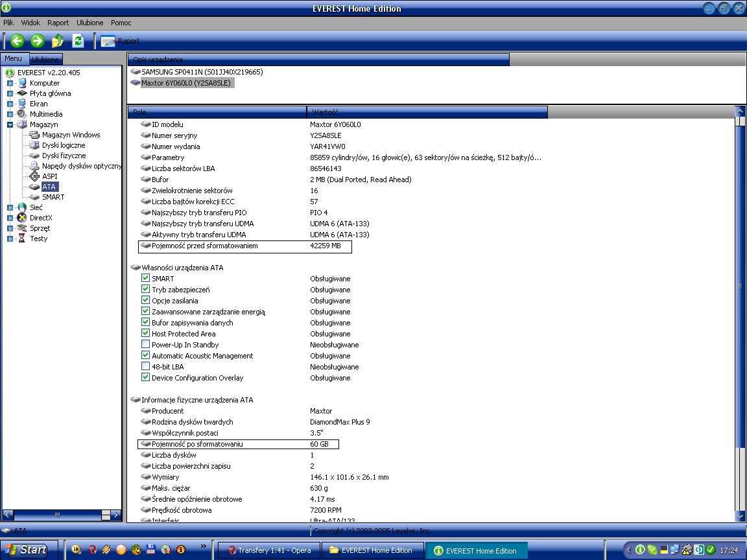747x560 pixels.
Task: Expand the Sieć tree node
Action: tap(10, 207)
